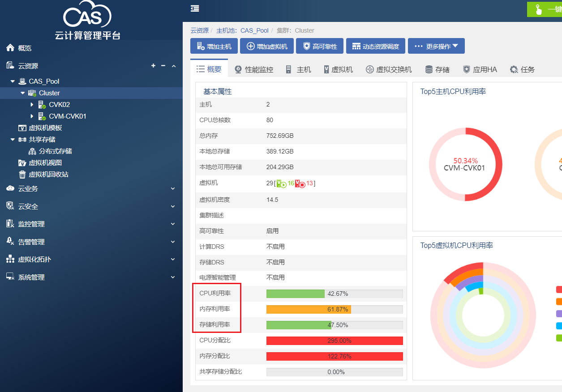Expand the 监控管理 menu chevron
This screenshot has height=392, width=562.
[x=173, y=224]
